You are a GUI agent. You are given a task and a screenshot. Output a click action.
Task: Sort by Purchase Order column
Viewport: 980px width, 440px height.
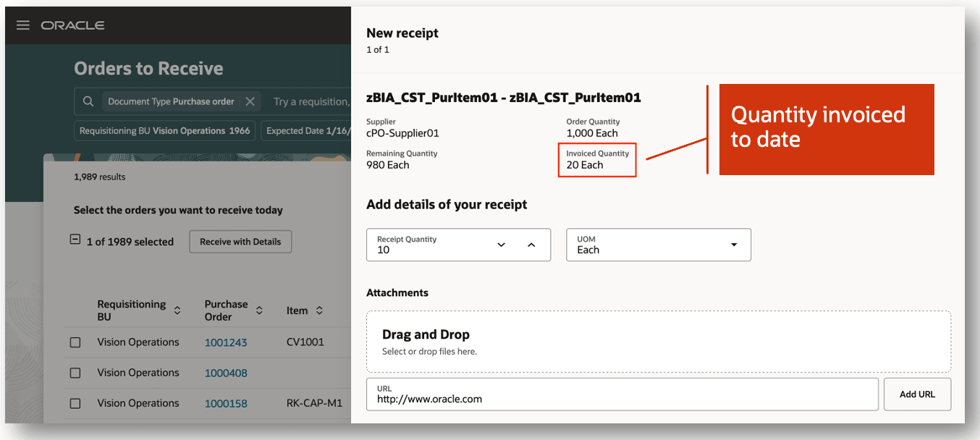[259, 310]
